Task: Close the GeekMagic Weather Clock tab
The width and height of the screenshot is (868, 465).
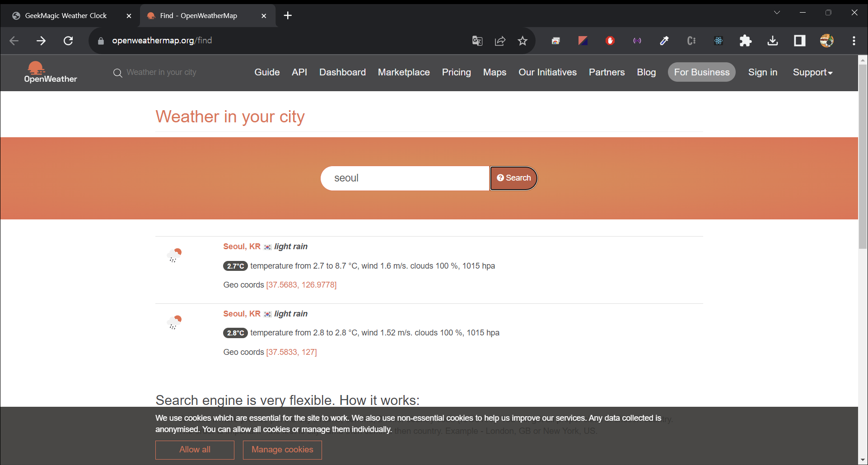Action: [129, 16]
